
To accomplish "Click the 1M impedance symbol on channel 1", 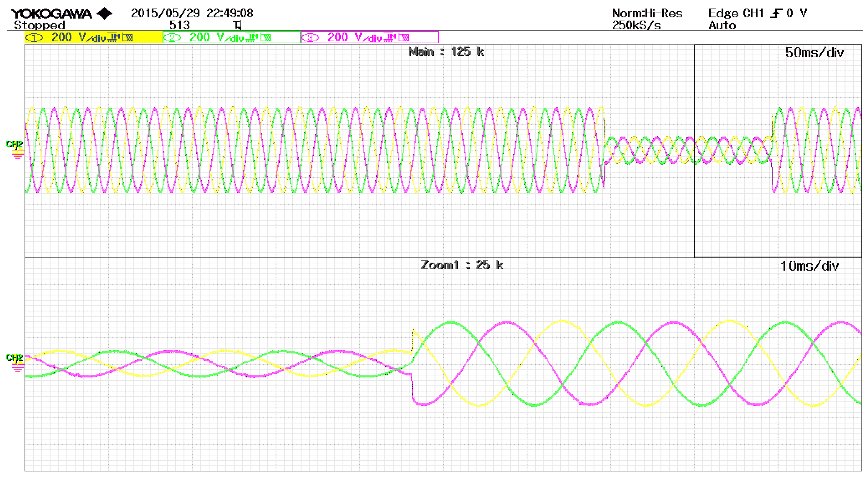I will pyautogui.click(x=114, y=38).
